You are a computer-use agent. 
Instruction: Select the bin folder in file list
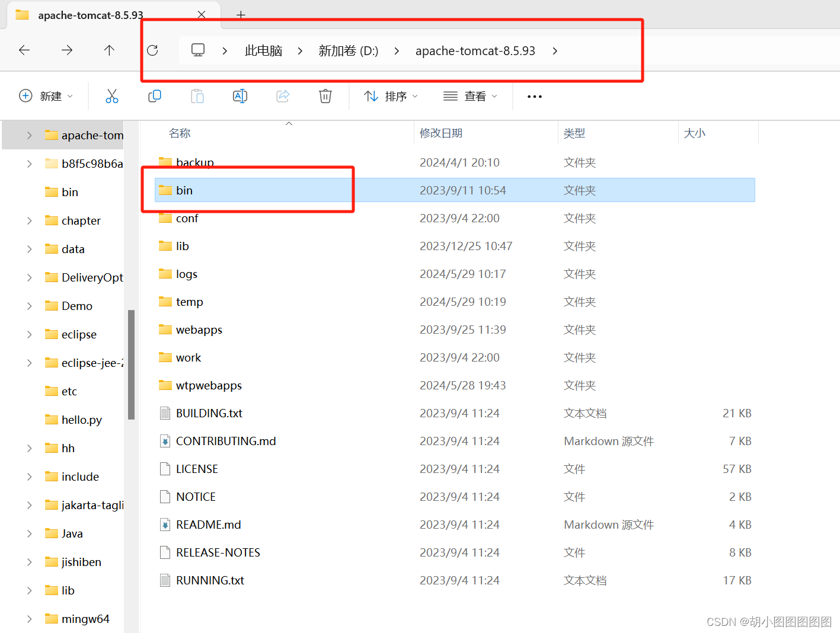(x=184, y=190)
